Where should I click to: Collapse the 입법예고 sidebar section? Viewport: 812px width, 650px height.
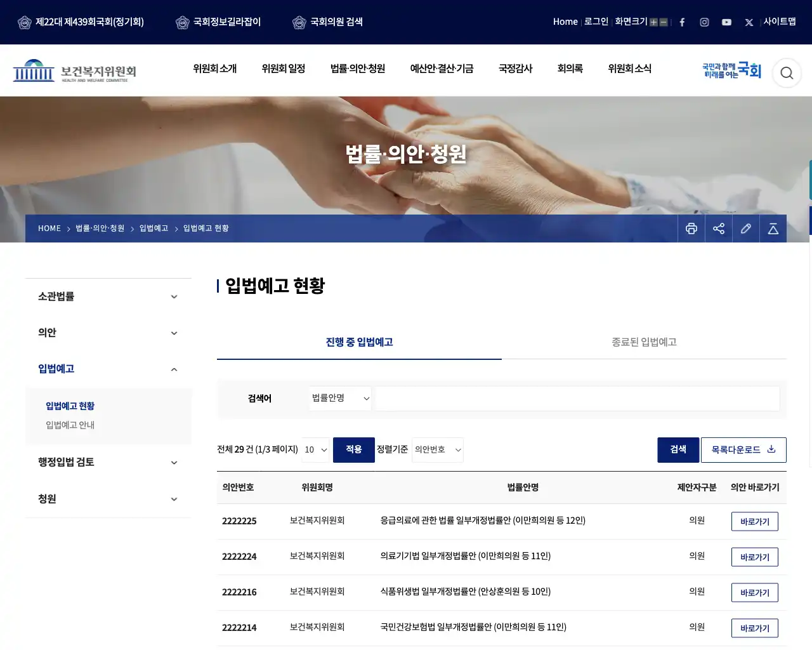click(x=108, y=369)
